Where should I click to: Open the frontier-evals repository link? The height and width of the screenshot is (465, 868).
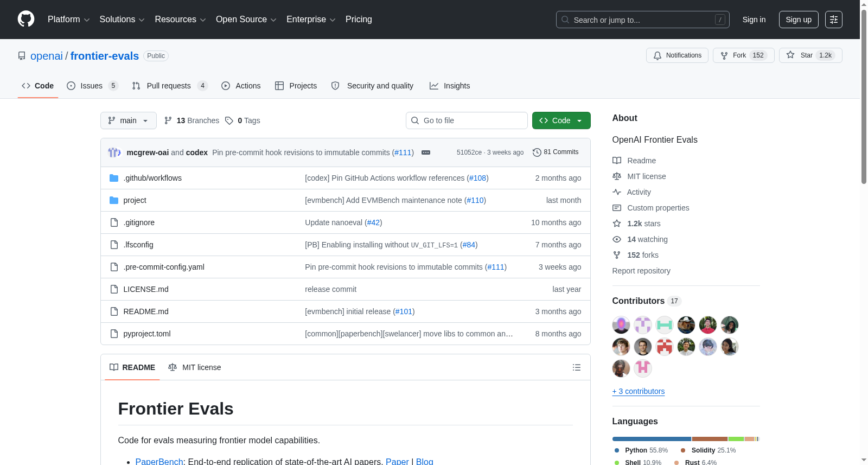(x=105, y=56)
